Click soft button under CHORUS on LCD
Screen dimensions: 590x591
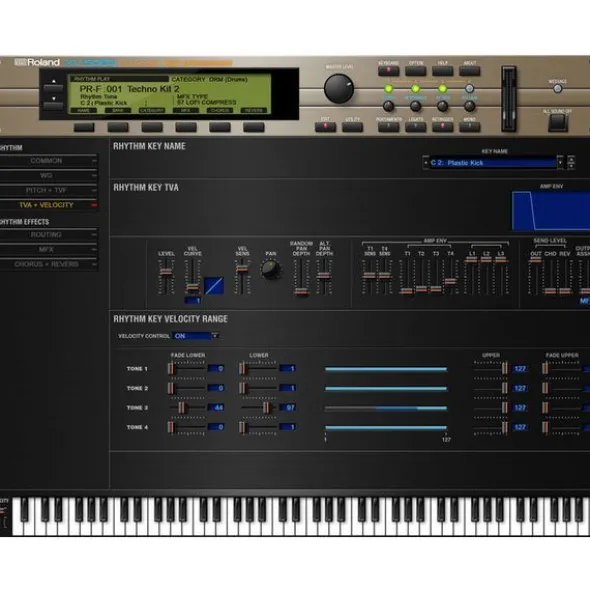219,127
